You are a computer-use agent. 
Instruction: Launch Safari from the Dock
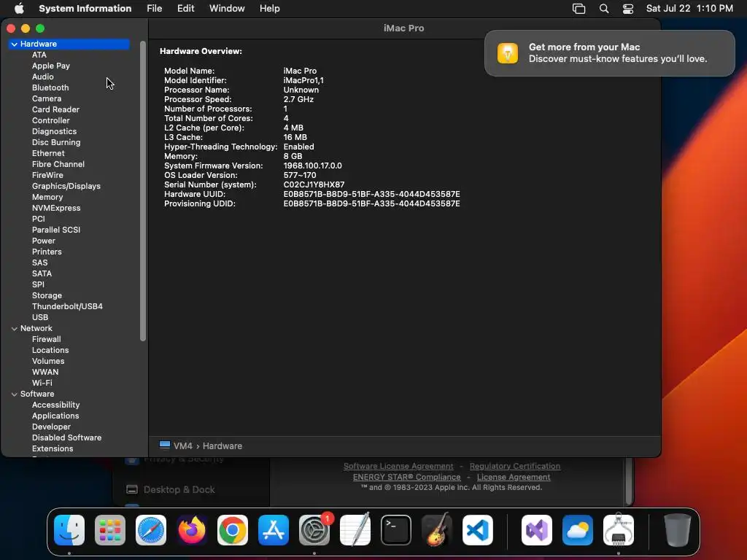tap(151, 530)
